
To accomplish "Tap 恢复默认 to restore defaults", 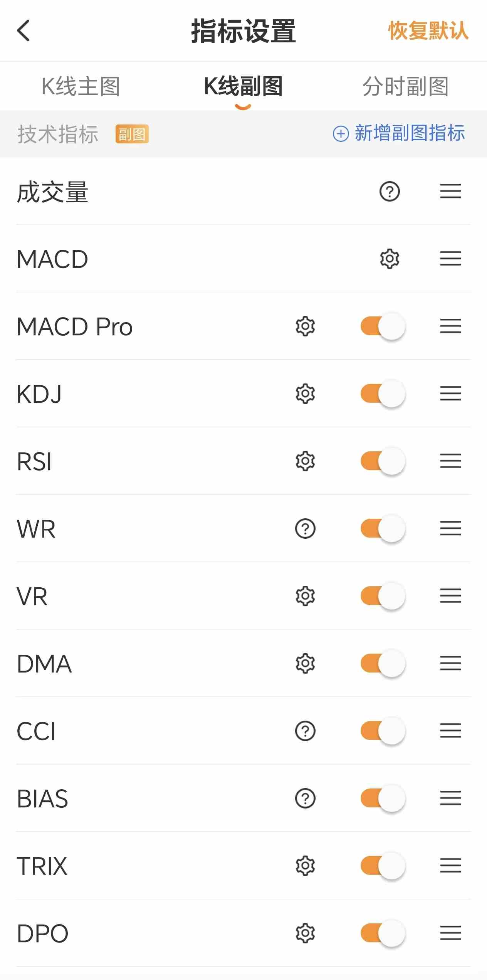I will click(428, 31).
